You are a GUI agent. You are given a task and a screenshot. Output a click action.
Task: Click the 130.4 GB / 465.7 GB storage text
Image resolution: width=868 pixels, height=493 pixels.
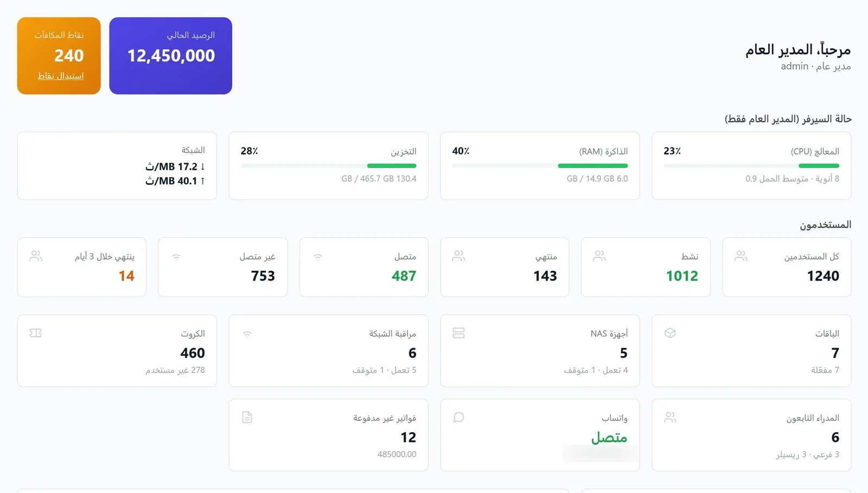pos(379,178)
